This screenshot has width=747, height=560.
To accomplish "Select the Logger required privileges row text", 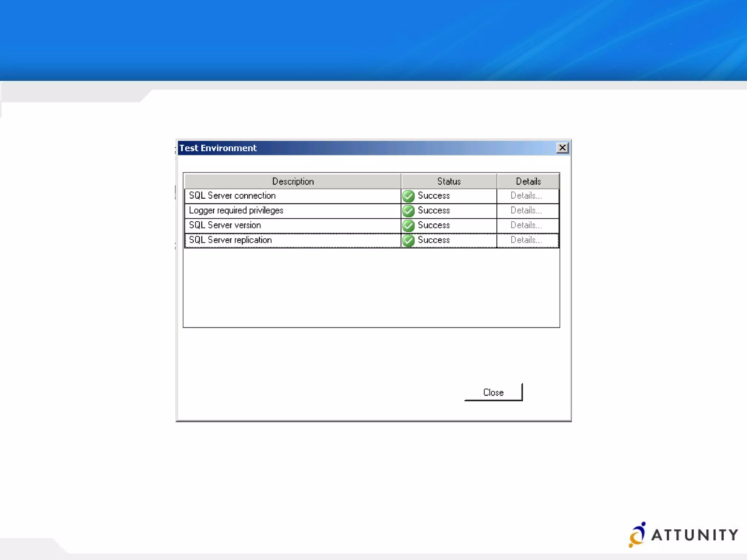I will (236, 211).
